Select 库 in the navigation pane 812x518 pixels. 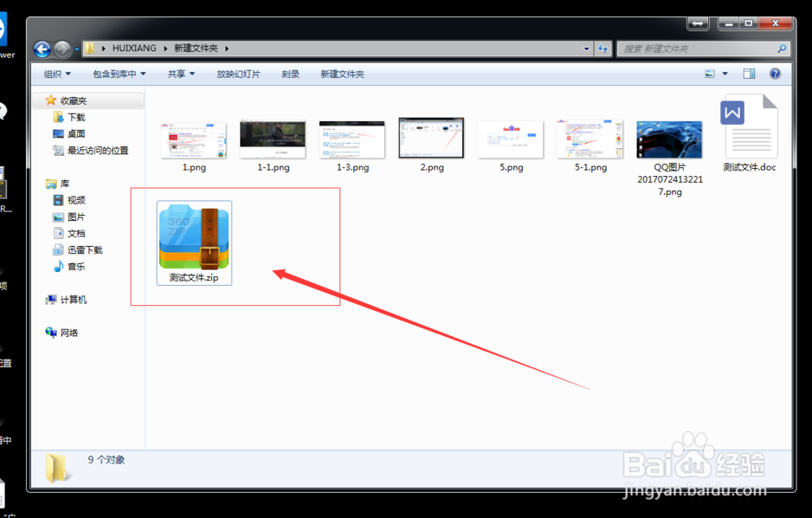pyautogui.click(x=64, y=183)
